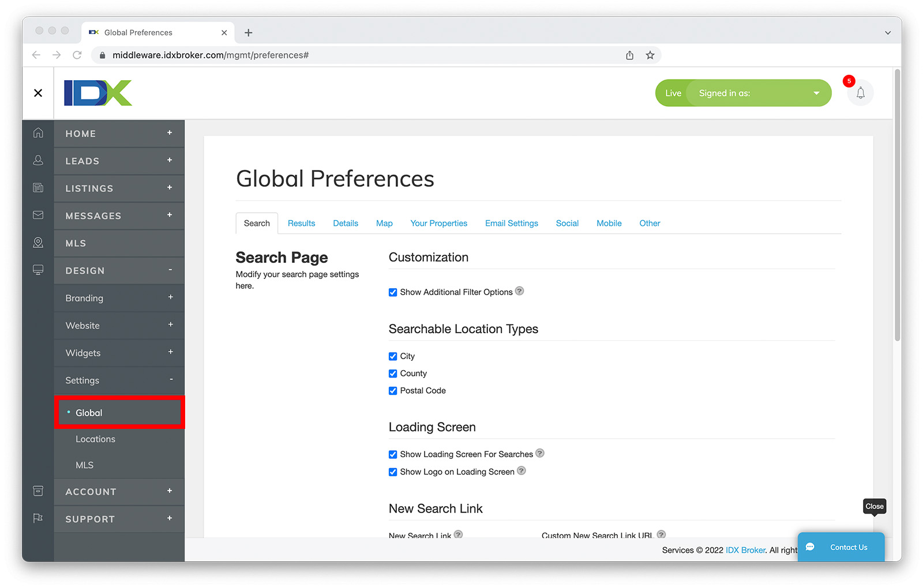Viewport: 923px width, 588px height.
Task: Open the Map preferences tab
Action: [384, 224]
